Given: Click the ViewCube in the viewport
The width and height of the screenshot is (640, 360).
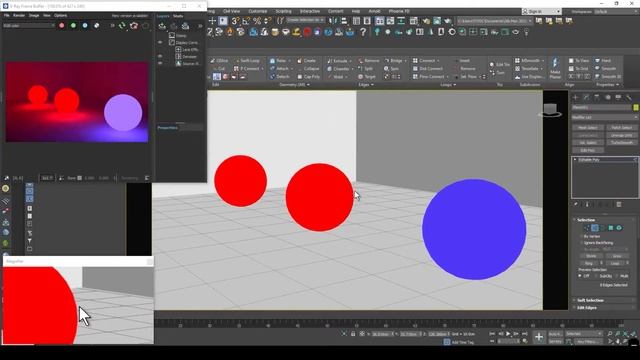Looking at the screenshot, I should point(550,110).
